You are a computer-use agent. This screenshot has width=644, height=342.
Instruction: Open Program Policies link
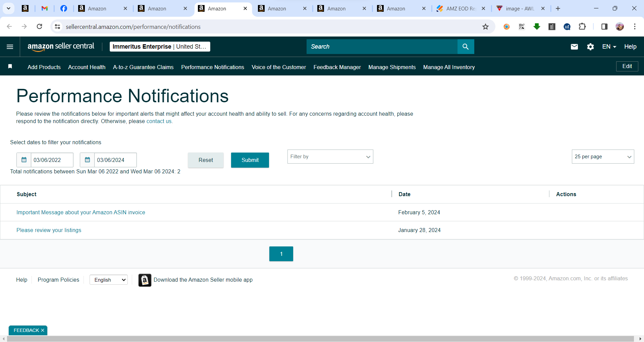click(x=58, y=280)
